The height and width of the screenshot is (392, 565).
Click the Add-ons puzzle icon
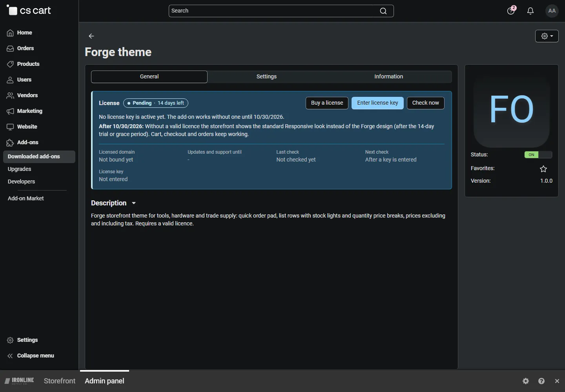click(10, 143)
